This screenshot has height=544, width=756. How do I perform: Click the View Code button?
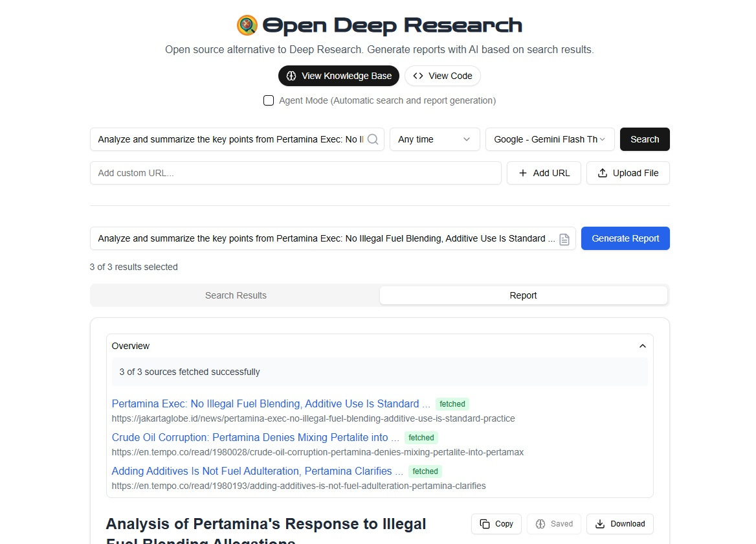pos(443,76)
